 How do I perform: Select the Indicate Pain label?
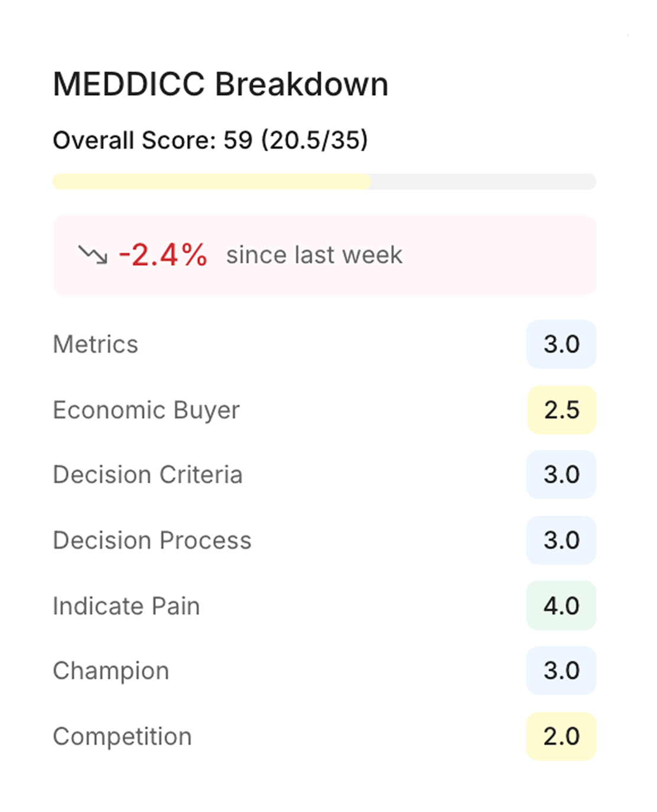[x=126, y=606]
